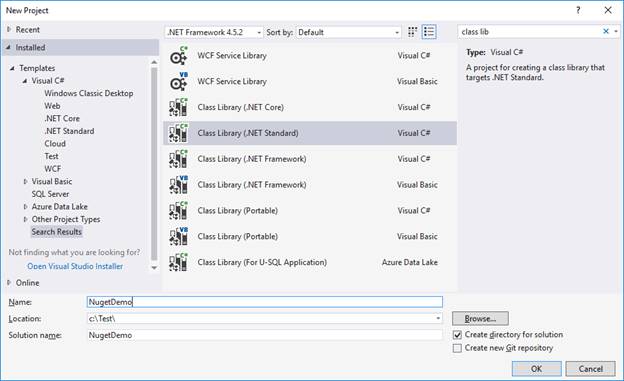This screenshot has width=624, height=381.
Task: Click the Visual Basic Class Library (Portable) icon
Action: tap(178, 237)
